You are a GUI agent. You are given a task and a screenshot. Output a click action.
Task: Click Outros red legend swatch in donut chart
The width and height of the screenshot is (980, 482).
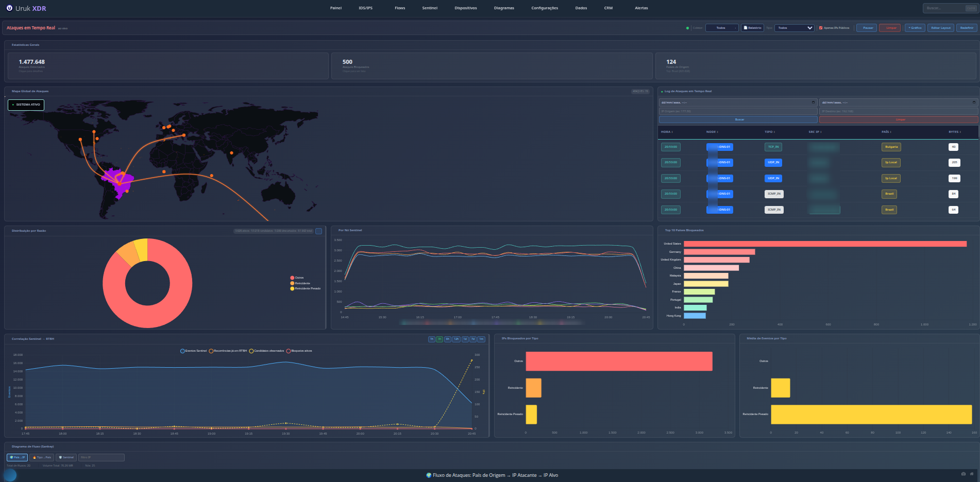pos(292,278)
